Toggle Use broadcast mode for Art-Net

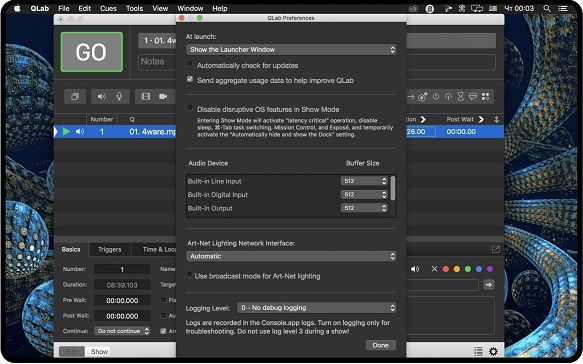[x=190, y=275]
